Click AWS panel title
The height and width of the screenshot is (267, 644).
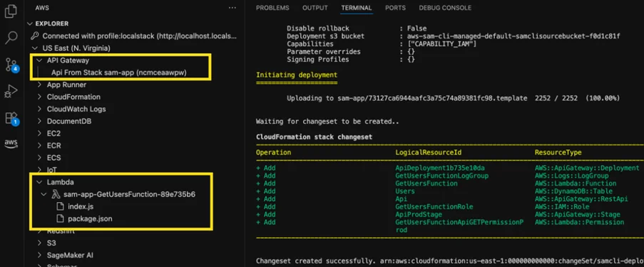coord(42,8)
